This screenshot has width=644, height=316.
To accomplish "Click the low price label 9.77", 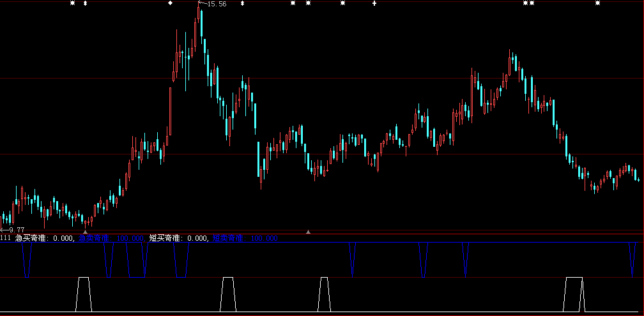I will coord(17,230).
